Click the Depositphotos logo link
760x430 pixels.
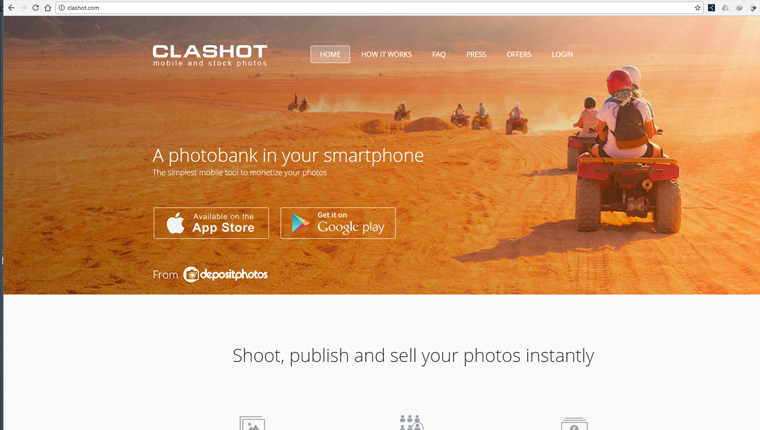point(225,274)
